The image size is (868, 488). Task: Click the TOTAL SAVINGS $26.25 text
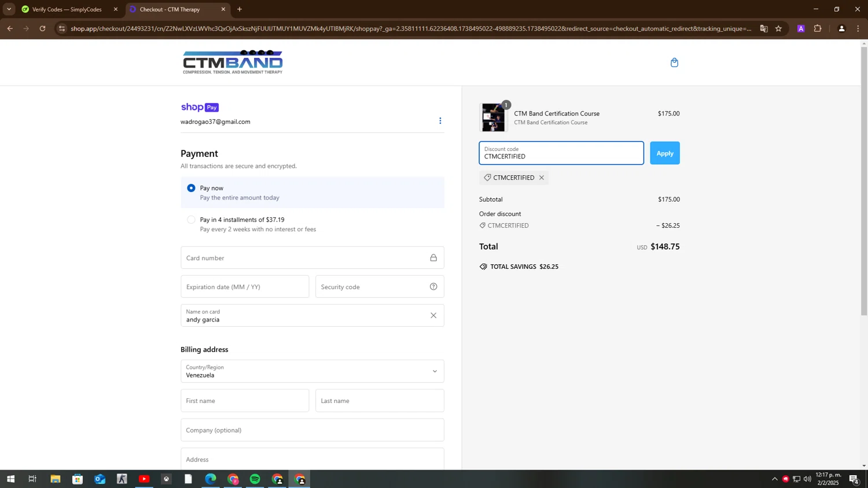(524, 267)
